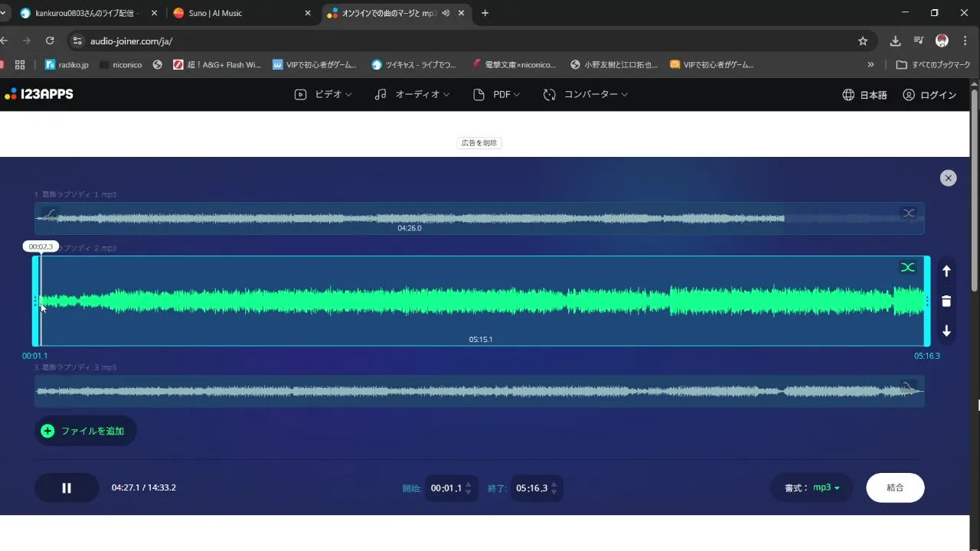Close the audio joiner editor panel

949,178
